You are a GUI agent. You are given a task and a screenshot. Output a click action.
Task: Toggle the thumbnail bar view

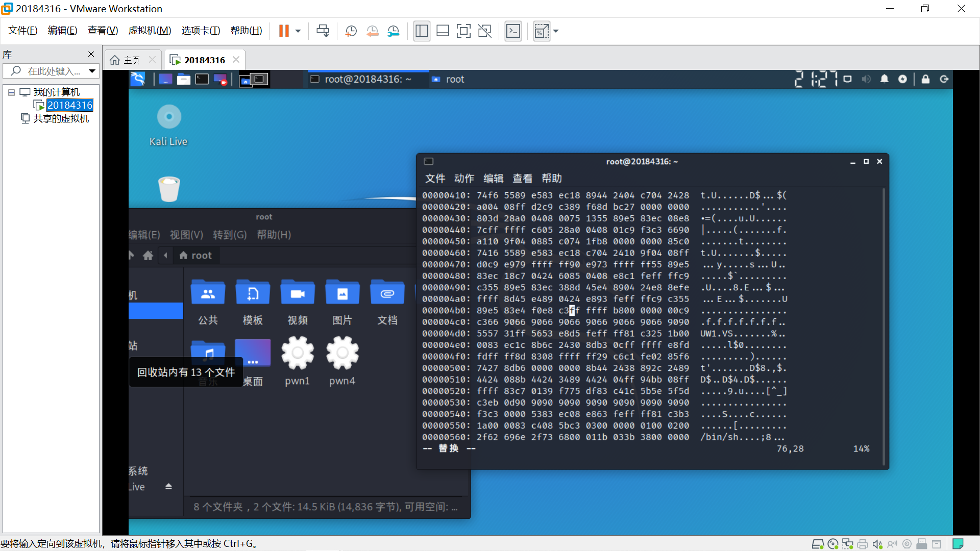[x=443, y=31]
